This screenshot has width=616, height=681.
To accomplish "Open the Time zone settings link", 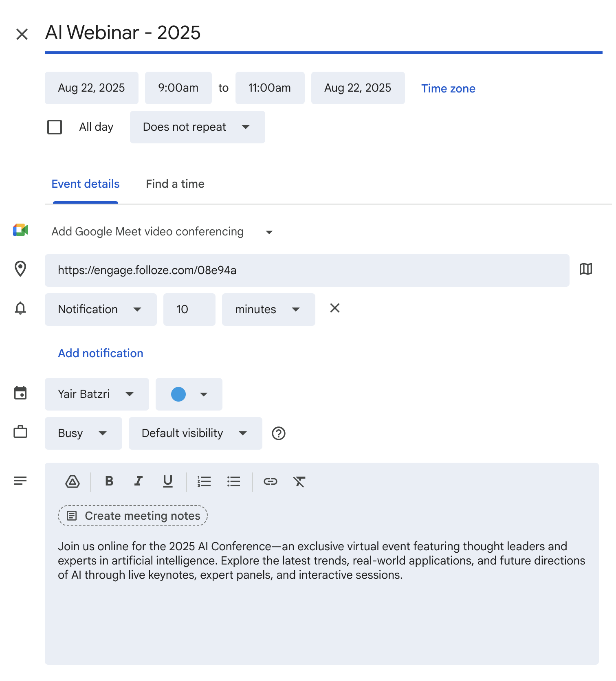I will point(448,88).
